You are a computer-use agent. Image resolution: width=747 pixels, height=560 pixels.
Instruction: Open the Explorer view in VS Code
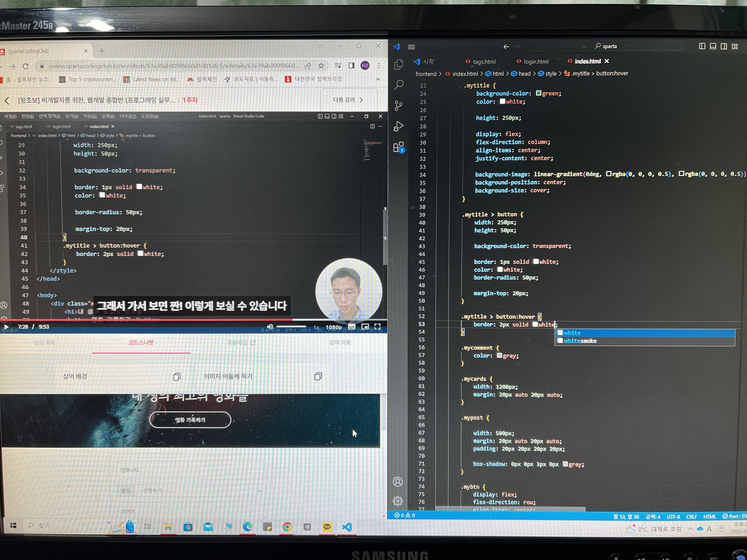(399, 64)
